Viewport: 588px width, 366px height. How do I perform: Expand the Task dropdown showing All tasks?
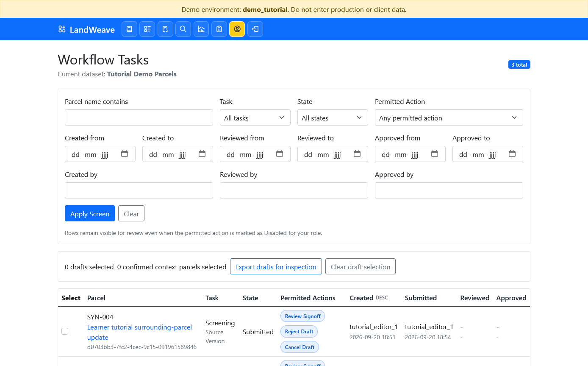(255, 117)
